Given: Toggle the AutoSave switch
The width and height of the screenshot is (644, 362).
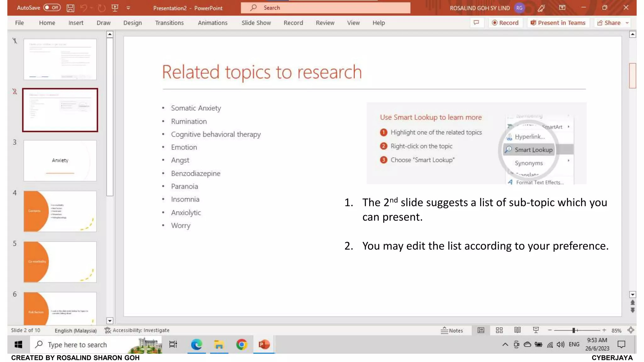Looking at the screenshot, I should pos(52,8).
